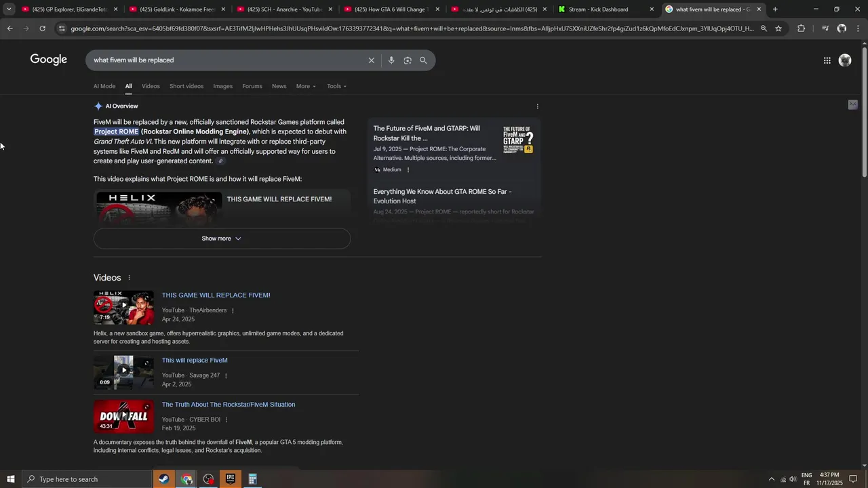Open the tab search dropdown in Chrome
The width and height of the screenshot is (868, 488).
tap(9, 9)
